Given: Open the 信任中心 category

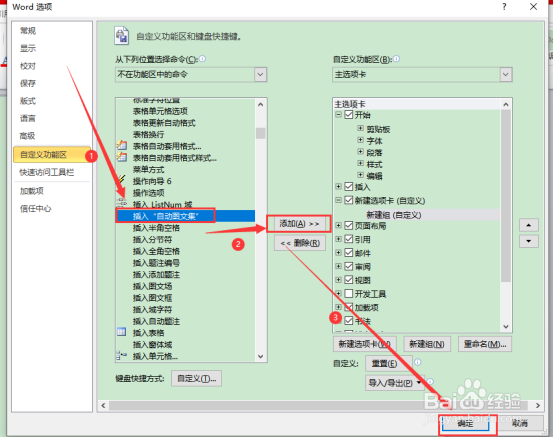Looking at the screenshot, I should (x=36, y=208).
